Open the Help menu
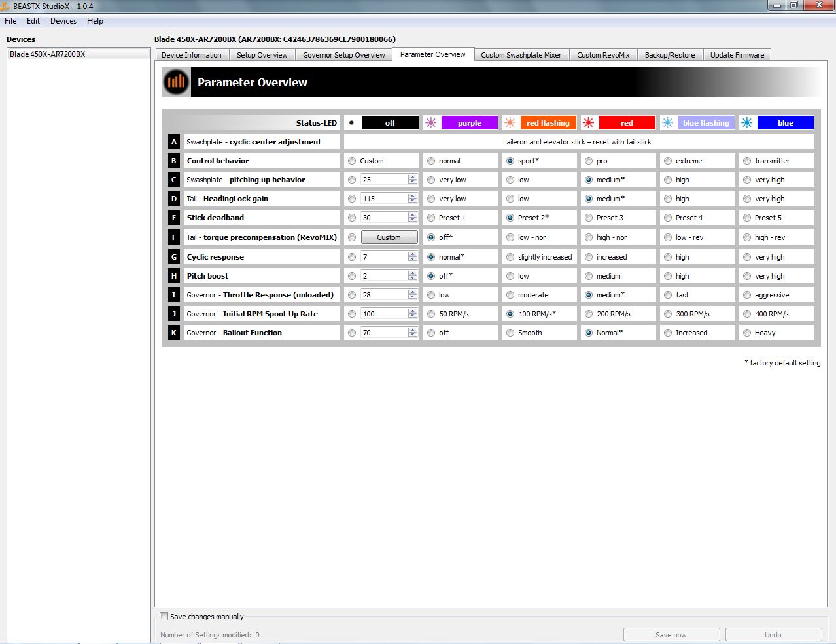836x644 pixels. point(95,21)
